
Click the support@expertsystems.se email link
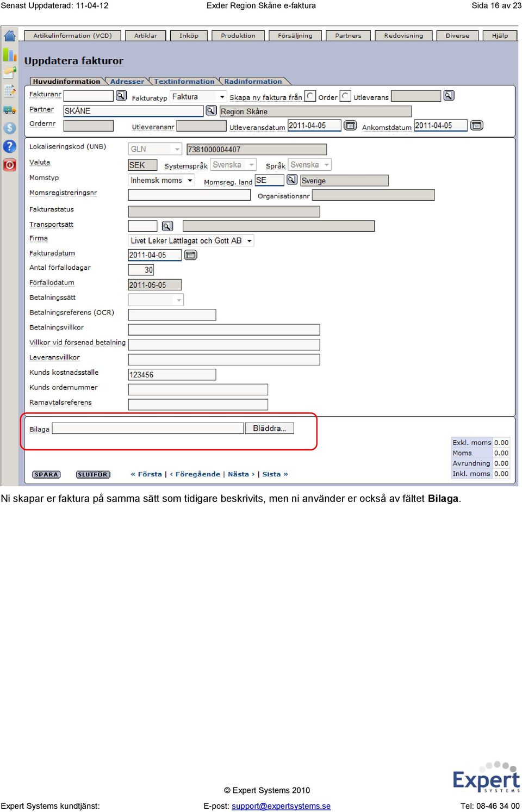(x=281, y=806)
